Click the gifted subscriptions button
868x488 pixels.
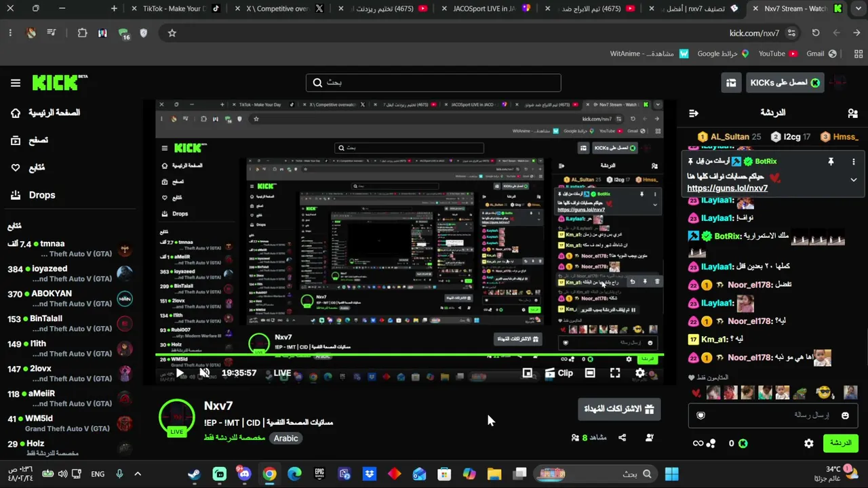[x=619, y=409]
